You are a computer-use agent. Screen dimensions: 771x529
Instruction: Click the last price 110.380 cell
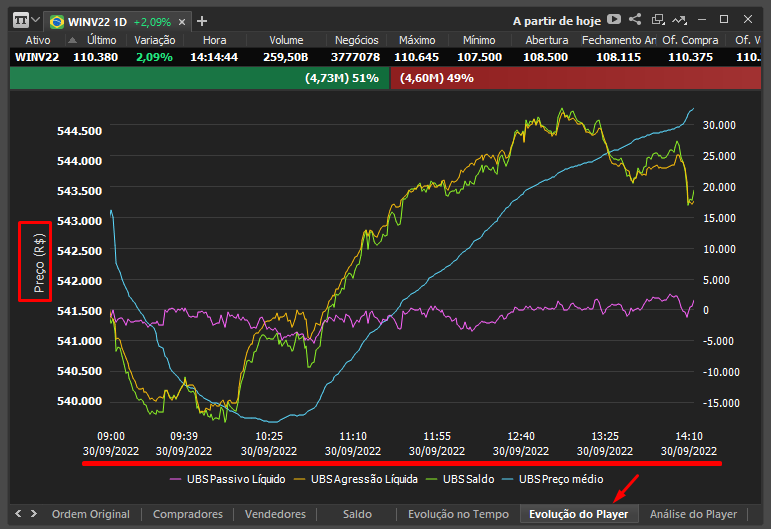click(95, 57)
